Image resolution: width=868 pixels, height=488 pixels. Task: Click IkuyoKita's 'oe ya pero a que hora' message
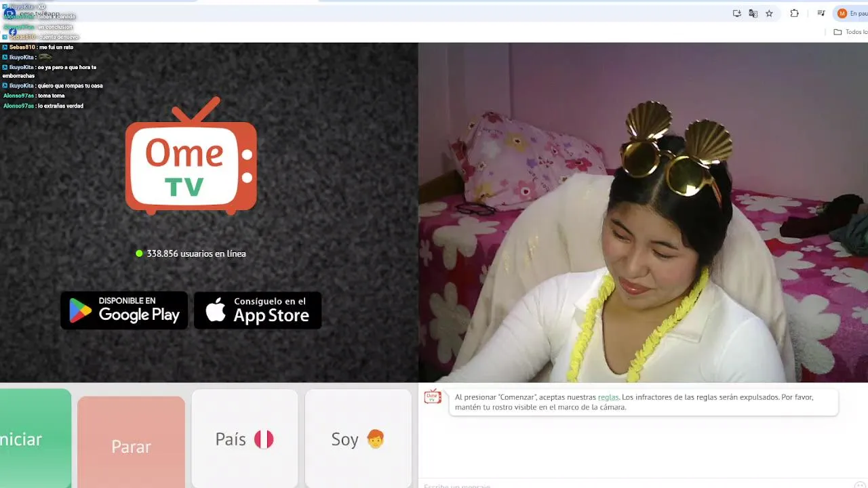(x=50, y=72)
